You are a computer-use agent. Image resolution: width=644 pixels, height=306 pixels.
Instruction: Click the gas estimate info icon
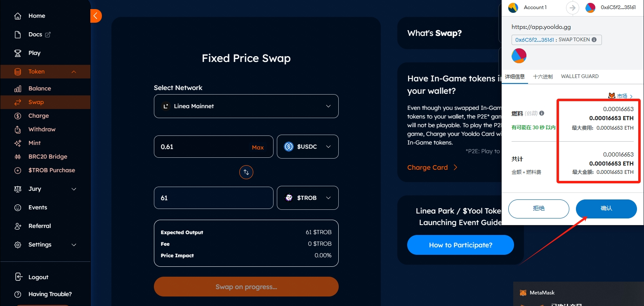point(542,113)
